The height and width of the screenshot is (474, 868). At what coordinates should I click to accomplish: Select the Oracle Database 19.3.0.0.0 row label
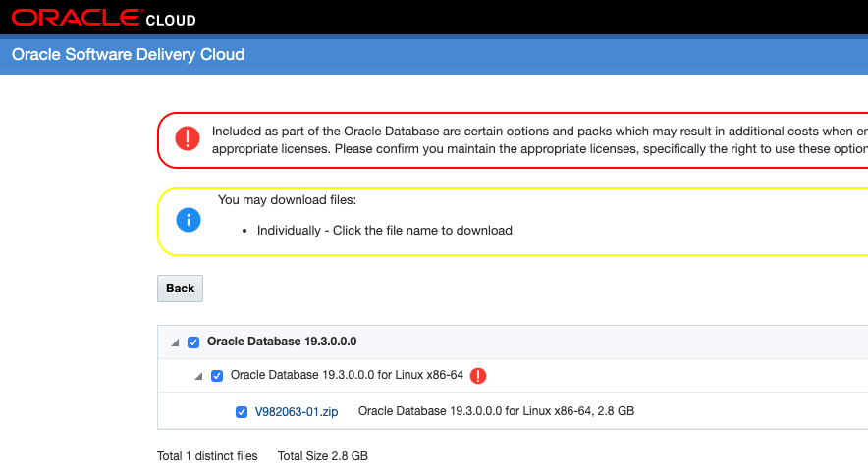282,342
